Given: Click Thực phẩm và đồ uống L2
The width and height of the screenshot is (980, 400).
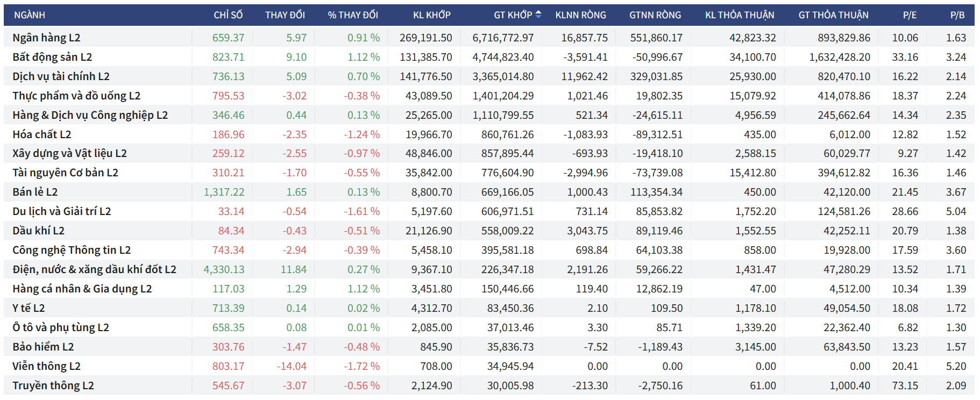Looking at the screenshot, I should pyautogui.click(x=76, y=96).
